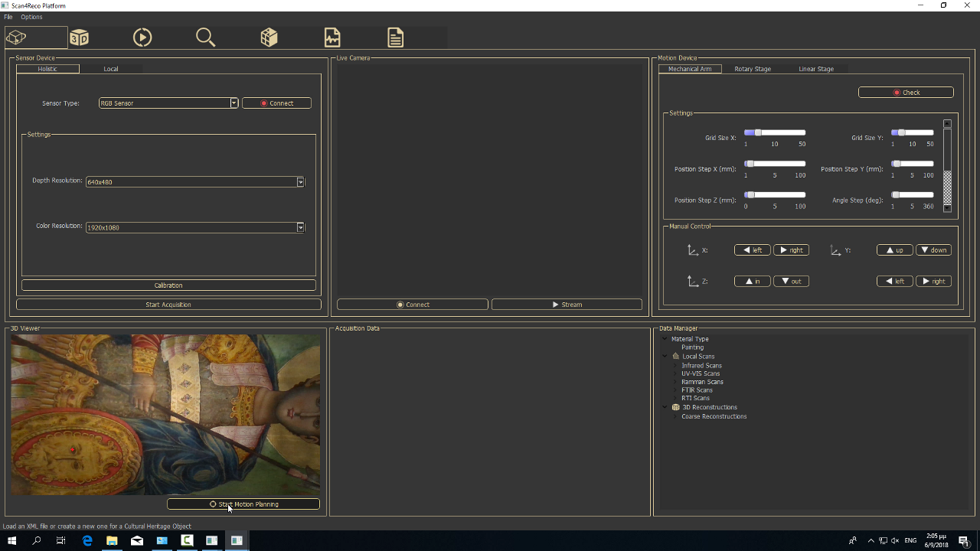Open the File menu
The height and width of the screenshot is (551, 980).
coord(8,17)
